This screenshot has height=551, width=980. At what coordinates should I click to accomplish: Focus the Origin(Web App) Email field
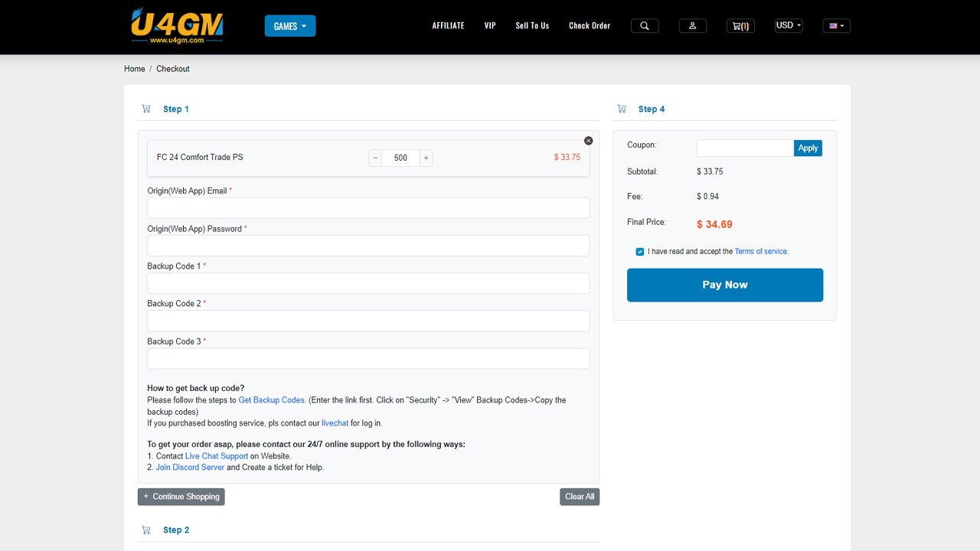coord(368,208)
